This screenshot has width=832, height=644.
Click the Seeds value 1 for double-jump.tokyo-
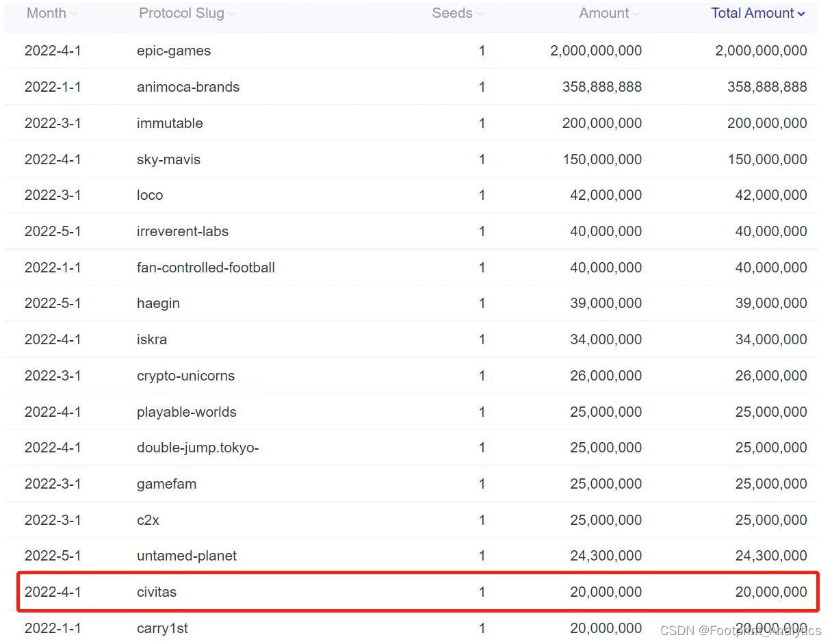click(x=482, y=448)
